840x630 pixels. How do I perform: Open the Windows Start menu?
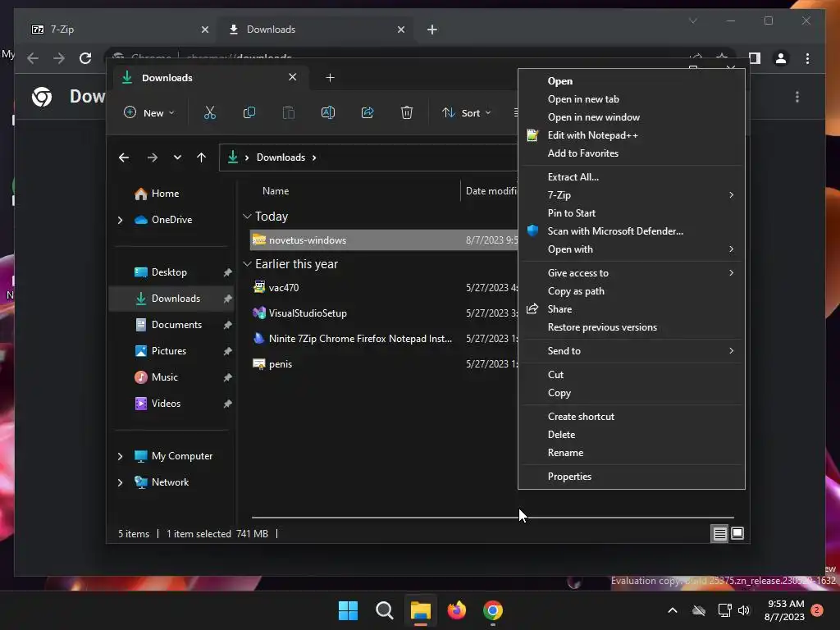coord(348,610)
